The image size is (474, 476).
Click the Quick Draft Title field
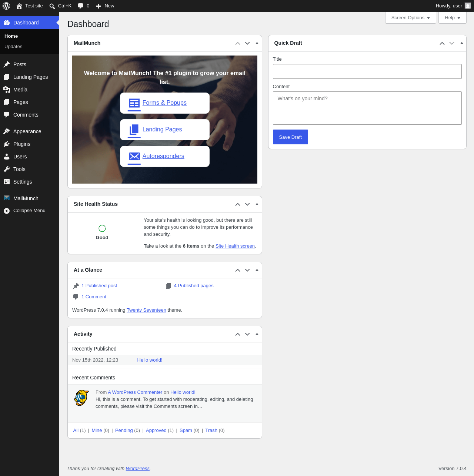click(367, 71)
